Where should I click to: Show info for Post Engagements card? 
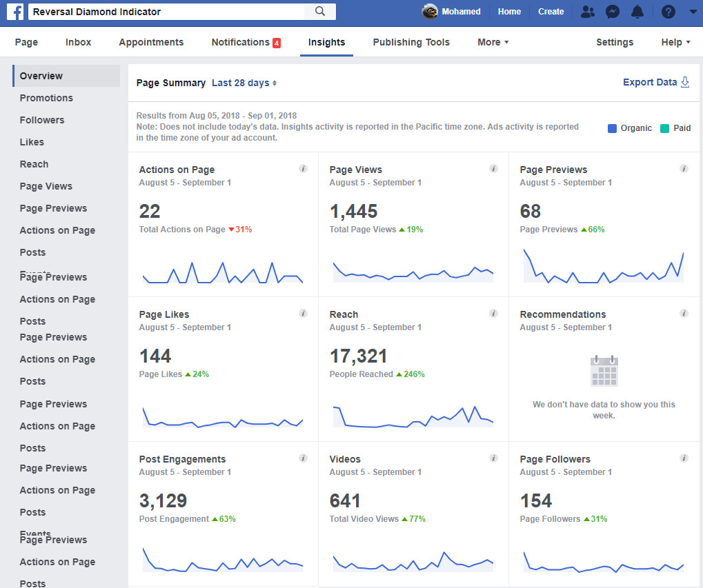[x=303, y=458]
